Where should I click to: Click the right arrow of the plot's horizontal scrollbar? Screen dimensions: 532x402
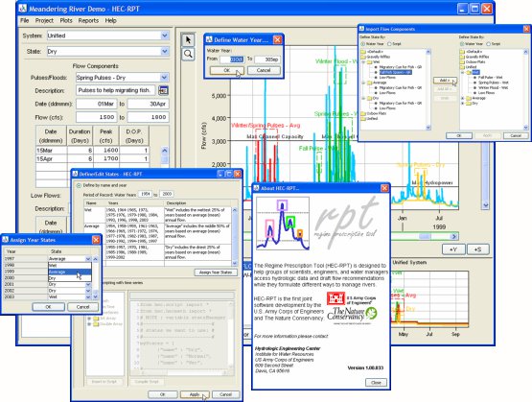pyautogui.click(x=454, y=236)
